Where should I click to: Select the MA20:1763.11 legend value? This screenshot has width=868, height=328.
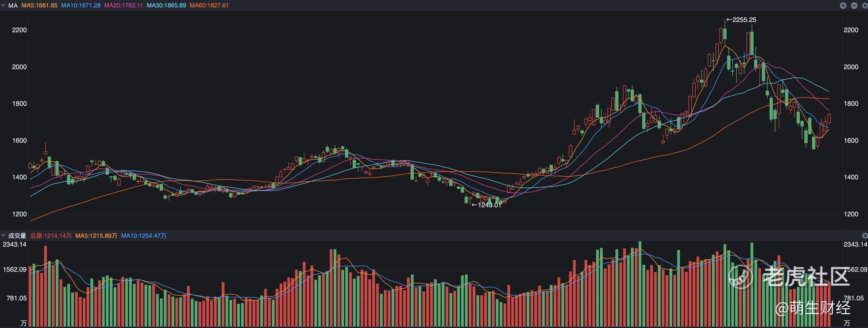coord(124,6)
